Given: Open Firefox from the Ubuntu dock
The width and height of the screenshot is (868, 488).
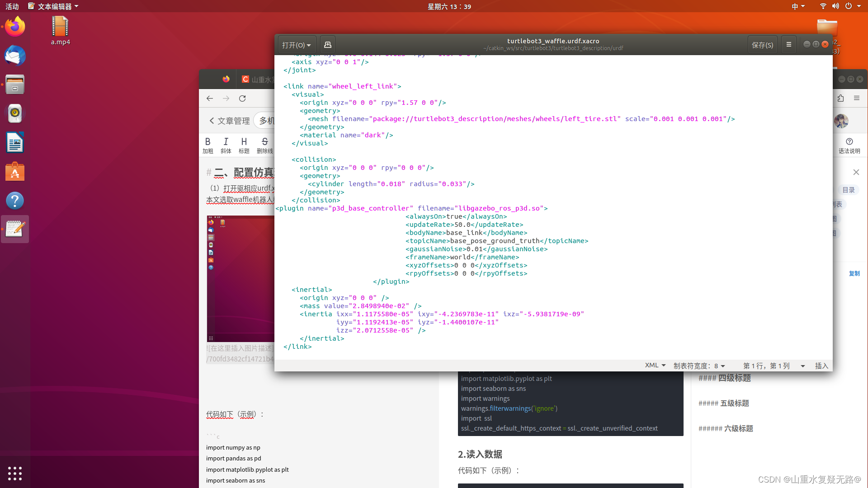Looking at the screenshot, I should click(x=15, y=27).
